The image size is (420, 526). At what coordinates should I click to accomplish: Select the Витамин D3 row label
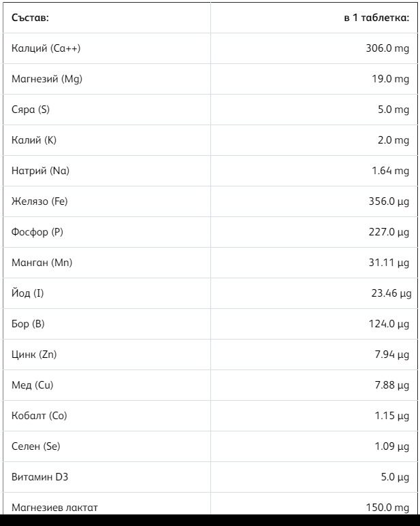(x=39, y=477)
